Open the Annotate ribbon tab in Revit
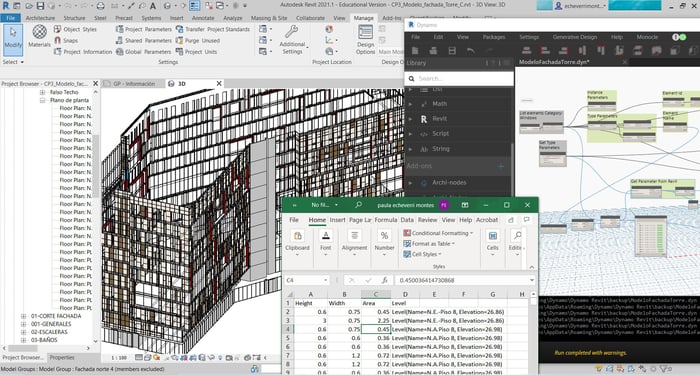The image size is (700, 375). point(203,18)
